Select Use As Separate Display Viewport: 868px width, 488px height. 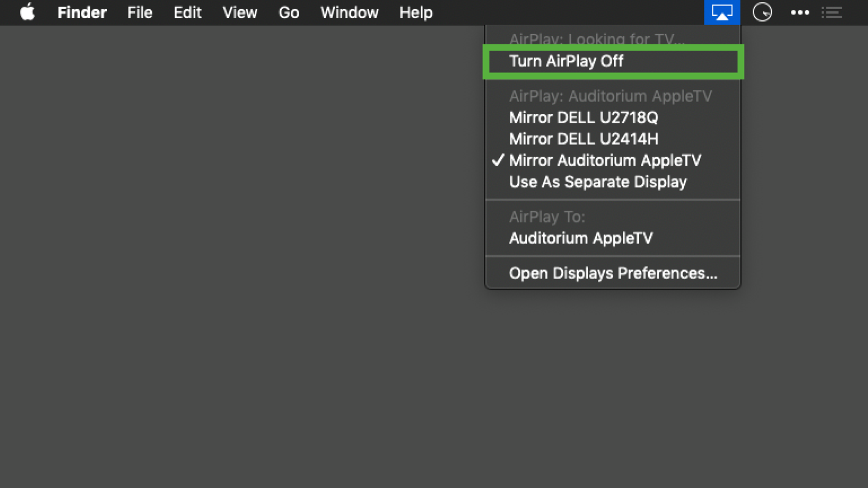(x=597, y=182)
